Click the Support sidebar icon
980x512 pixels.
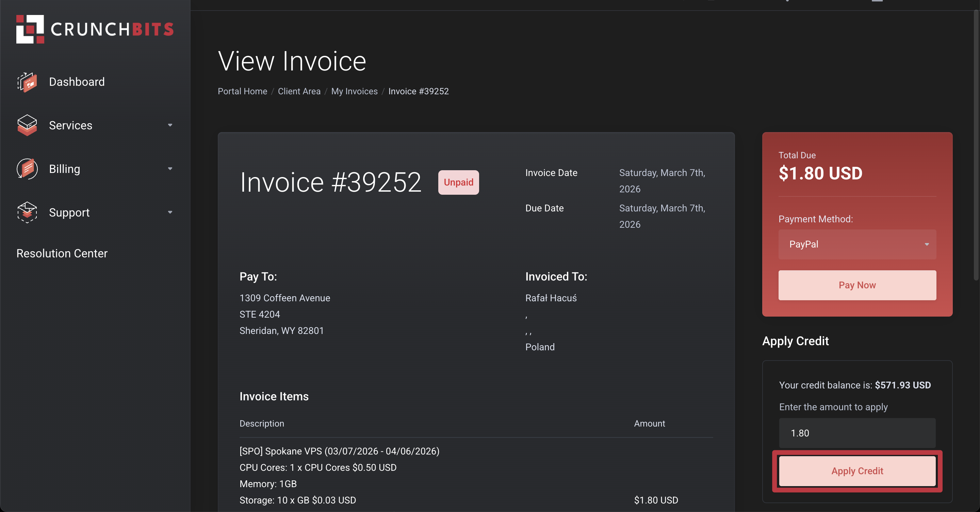point(27,212)
